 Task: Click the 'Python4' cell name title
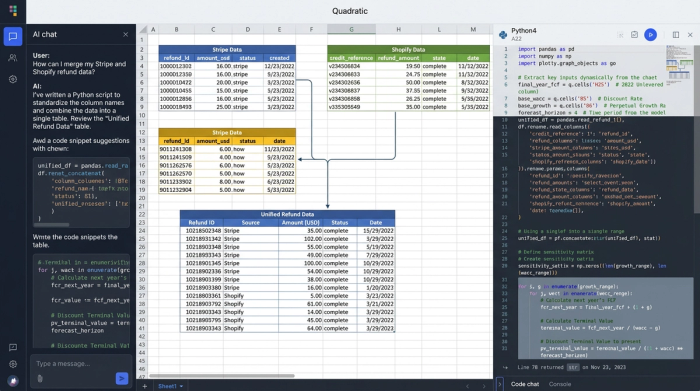524,30
